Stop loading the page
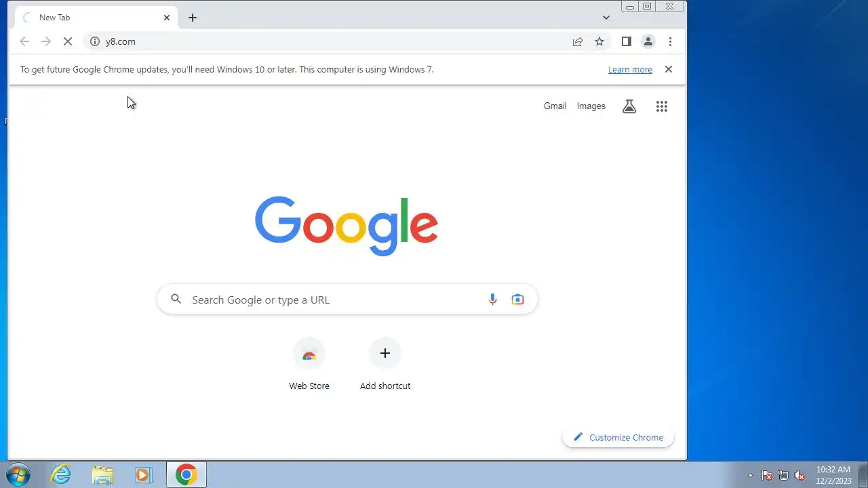Image resolution: width=868 pixels, height=488 pixels. click(68, 41)
